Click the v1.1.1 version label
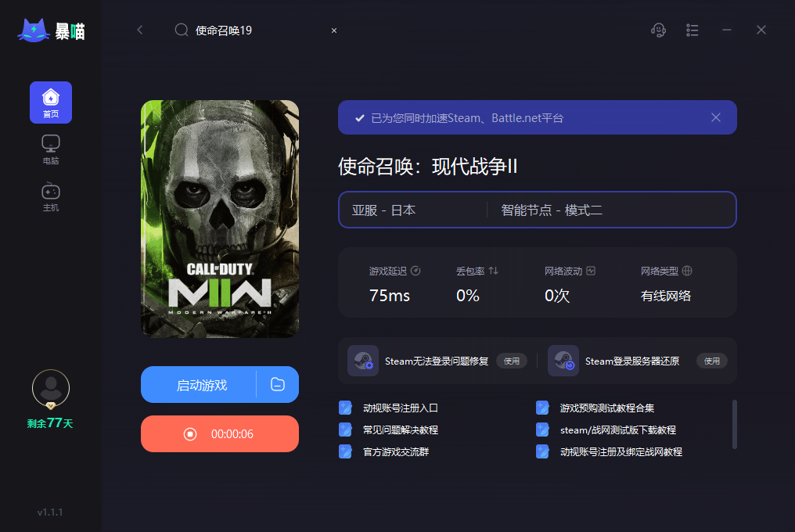 [50, 512]
